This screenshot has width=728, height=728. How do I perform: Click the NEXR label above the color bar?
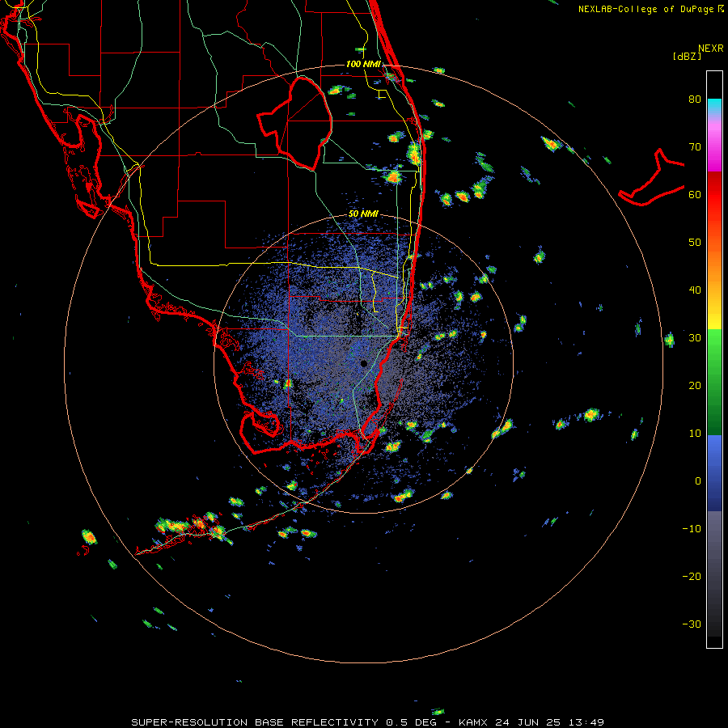(711, 49)
